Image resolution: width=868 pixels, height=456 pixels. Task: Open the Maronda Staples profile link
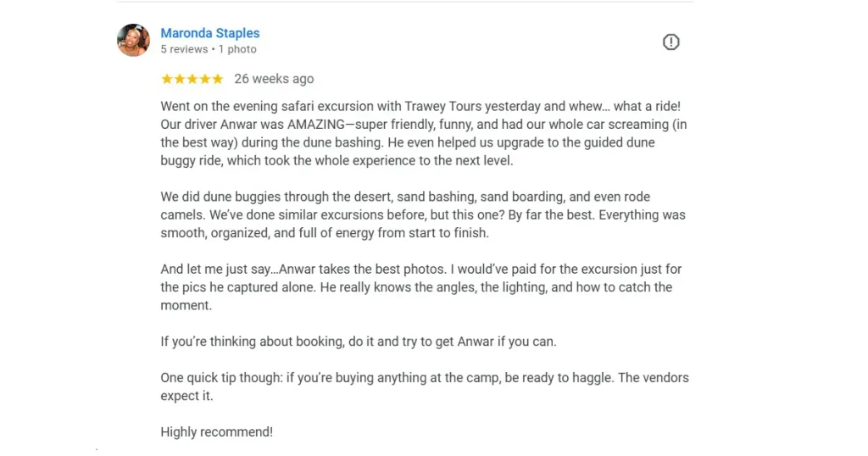210,33
